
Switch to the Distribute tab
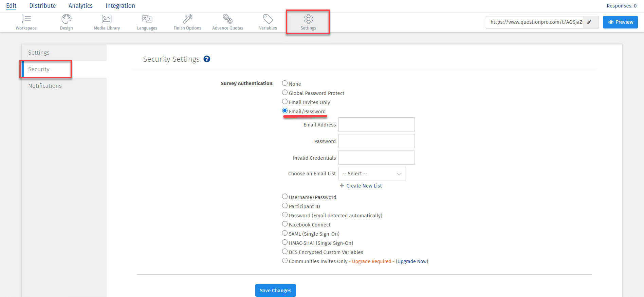(x=42, y=6)
